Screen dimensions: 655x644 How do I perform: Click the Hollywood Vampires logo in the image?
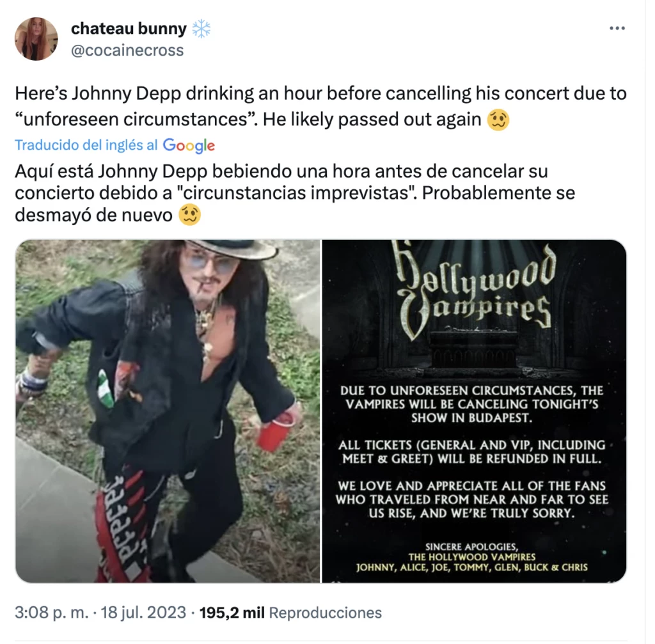click(475, 290)
